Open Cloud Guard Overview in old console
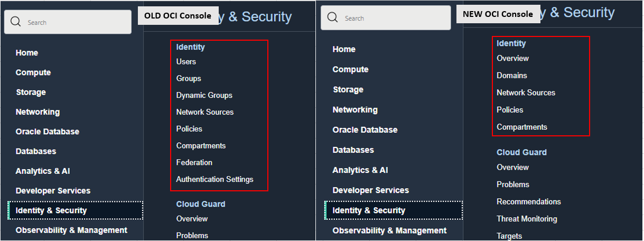Image resolution: width=644 pixels, height=241 pixels. click(192, 219)
